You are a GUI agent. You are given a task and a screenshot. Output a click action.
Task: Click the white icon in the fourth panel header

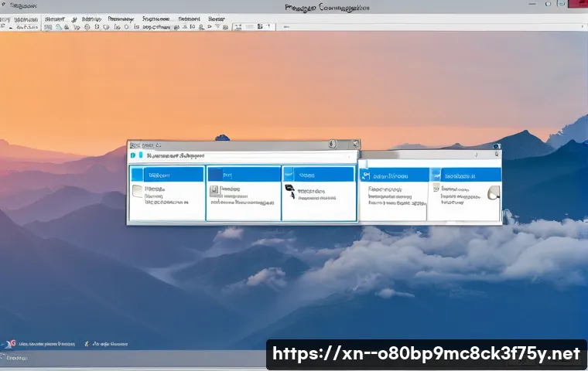click(366, 175)
